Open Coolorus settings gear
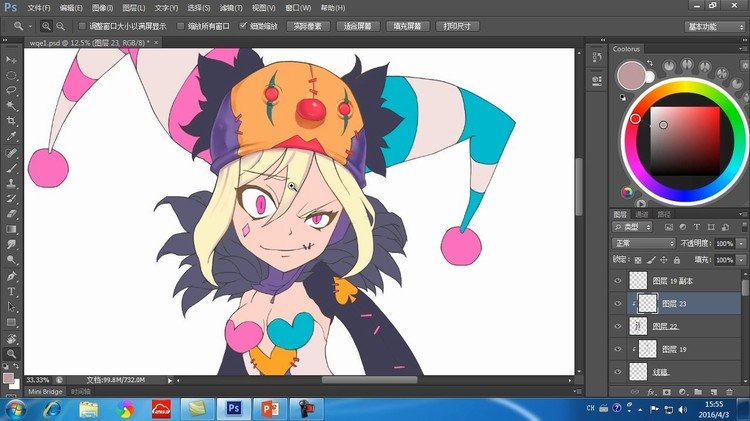Screen dimensions: 750x421 [745, 65]
